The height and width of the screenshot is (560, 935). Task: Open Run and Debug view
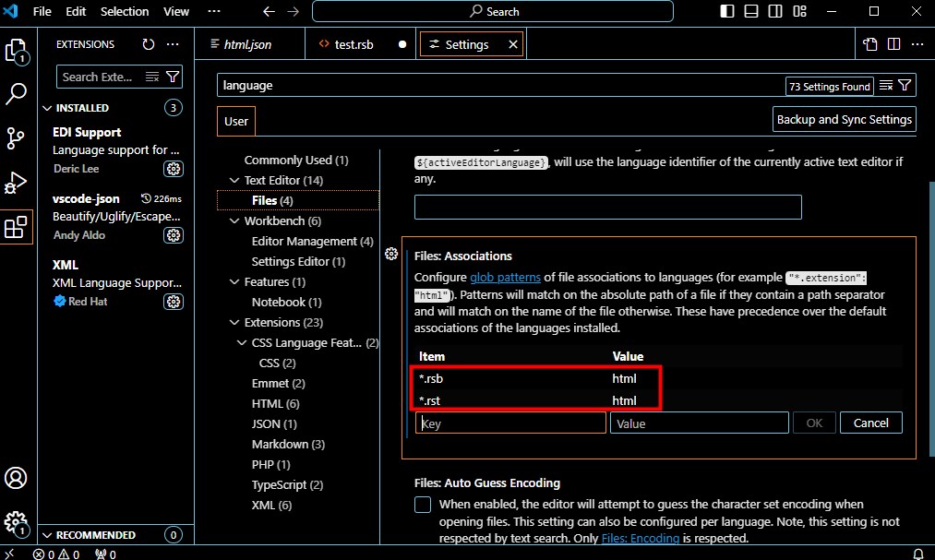[16, 183]
